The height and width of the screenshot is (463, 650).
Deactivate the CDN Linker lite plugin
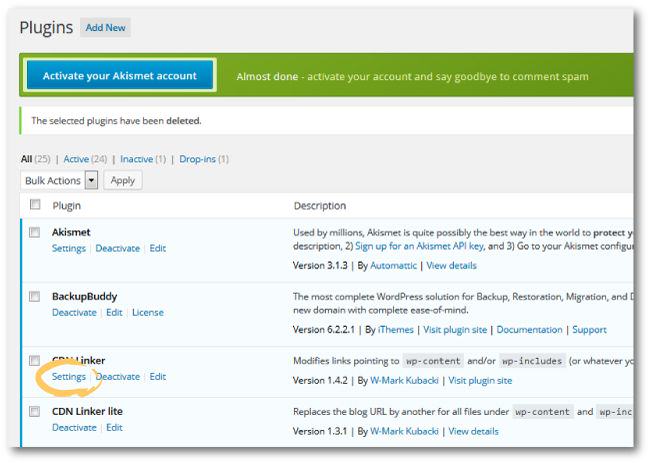74,428
